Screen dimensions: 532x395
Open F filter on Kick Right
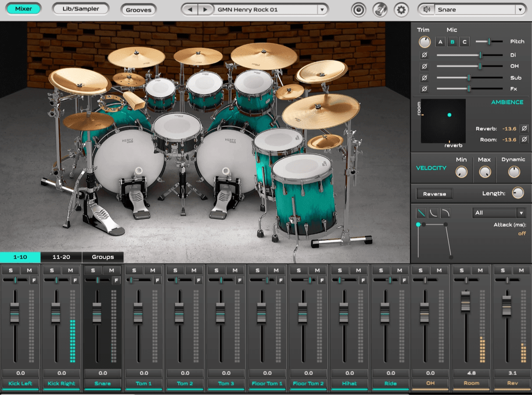tap(75, 281)
